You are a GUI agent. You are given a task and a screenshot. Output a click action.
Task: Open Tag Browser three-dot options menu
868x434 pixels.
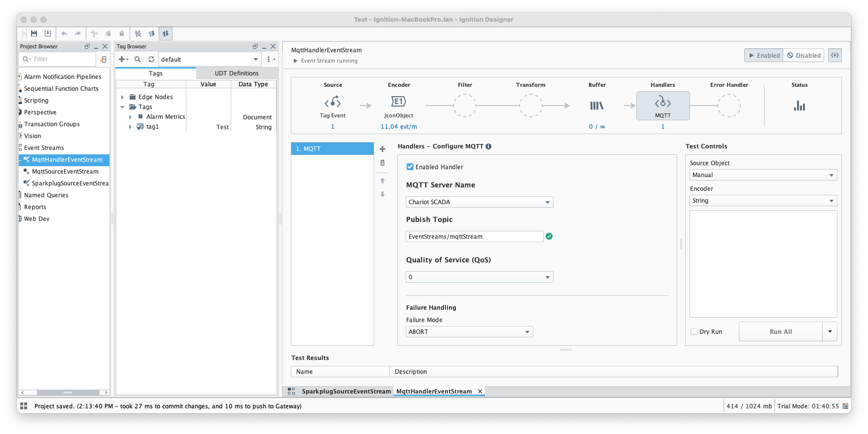(x=270, y=59)
